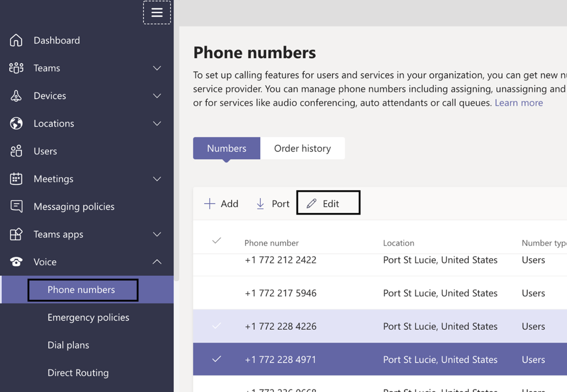
Task: Collapse the Voice section chevron
Action: coord(157,262)
